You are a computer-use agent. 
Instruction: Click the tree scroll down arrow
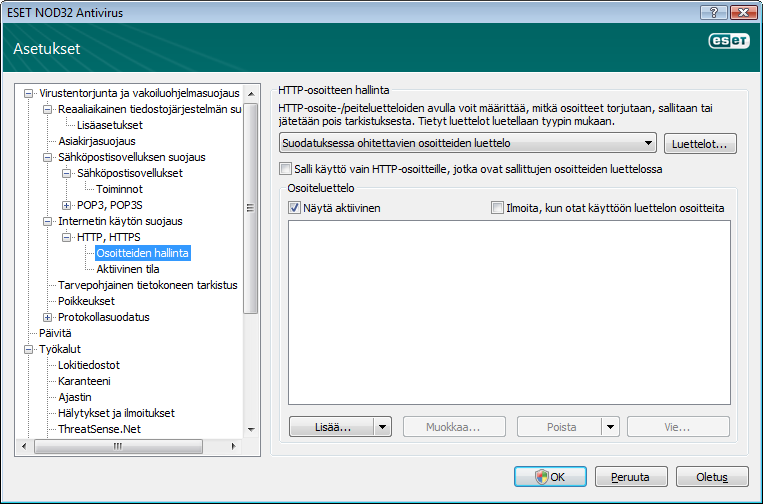[251, 429]
